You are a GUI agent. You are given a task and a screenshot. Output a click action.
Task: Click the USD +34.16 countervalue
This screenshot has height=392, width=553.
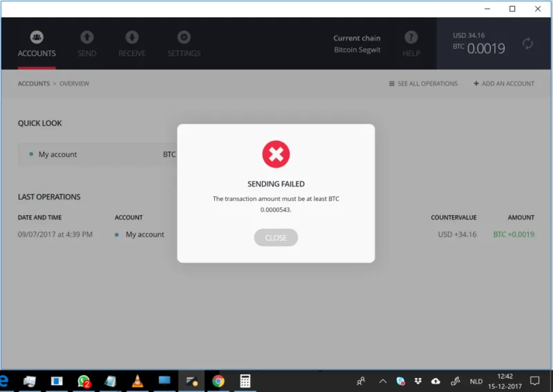457,234
